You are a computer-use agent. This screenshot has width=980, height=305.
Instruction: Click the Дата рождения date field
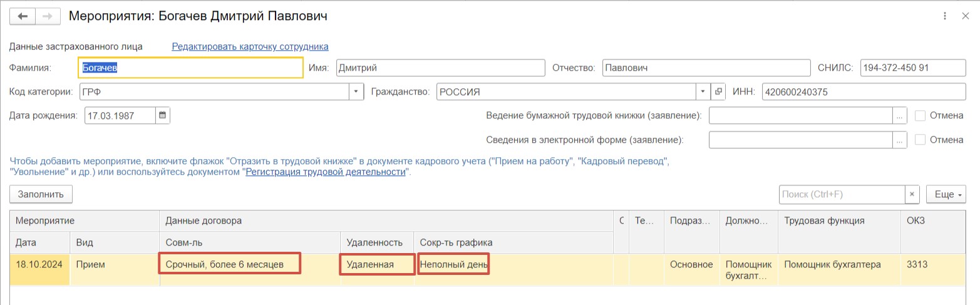(x=120, y=116)
